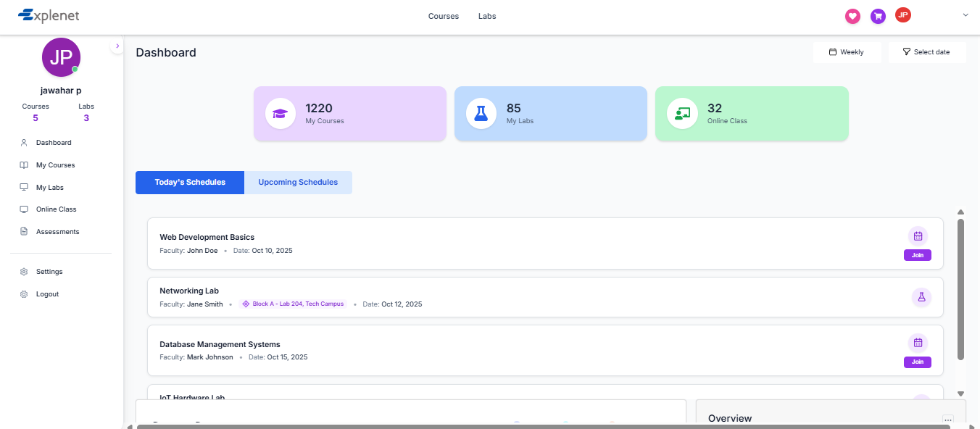
Task: Click calendar icon for Web Development Basics
Action: 918,236
